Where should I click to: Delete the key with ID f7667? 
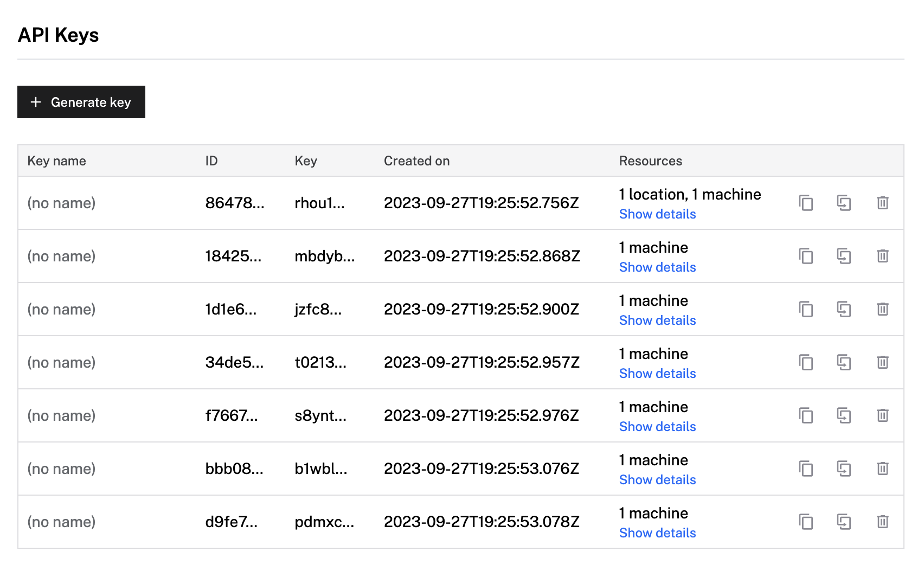(882, 415)
